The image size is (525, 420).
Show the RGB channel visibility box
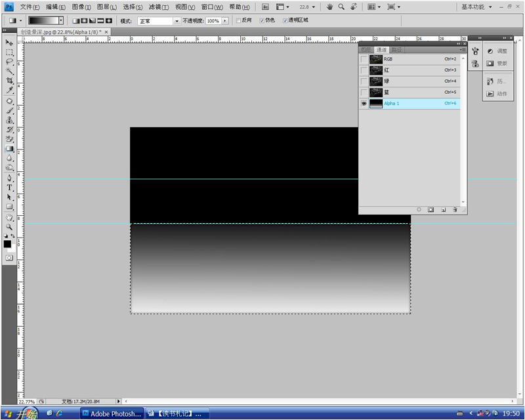(x=364, y=59)
